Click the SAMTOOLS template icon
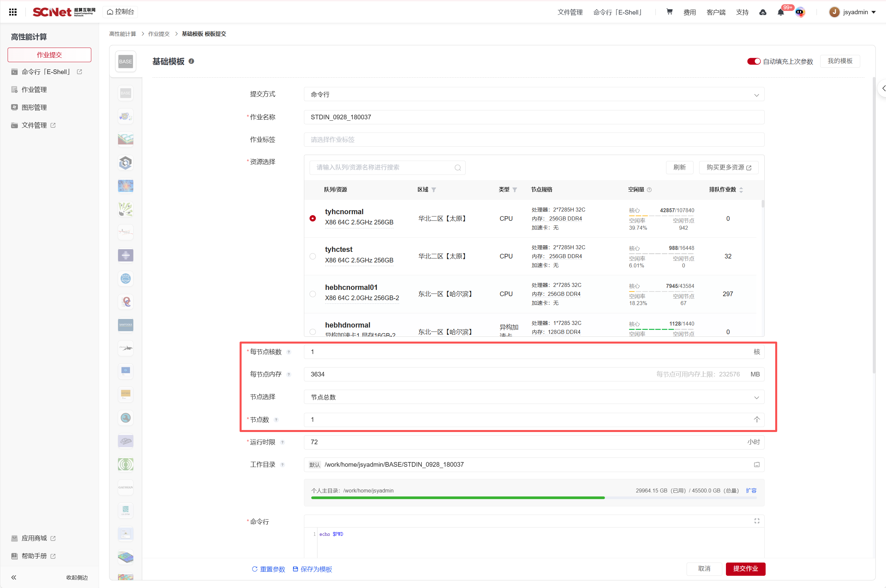This screenshot has height=588, width=886. (126, 325)
